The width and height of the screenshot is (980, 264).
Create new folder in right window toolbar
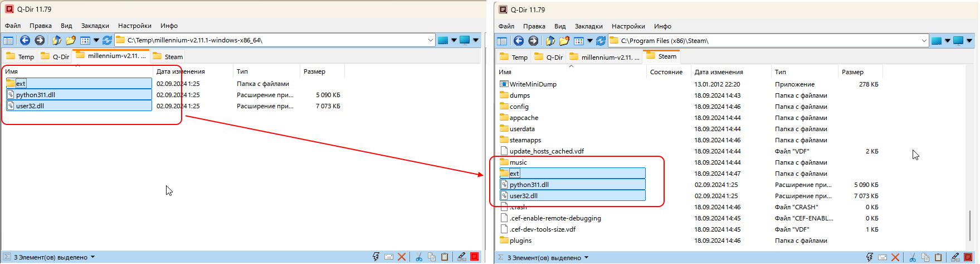(564, 41)
